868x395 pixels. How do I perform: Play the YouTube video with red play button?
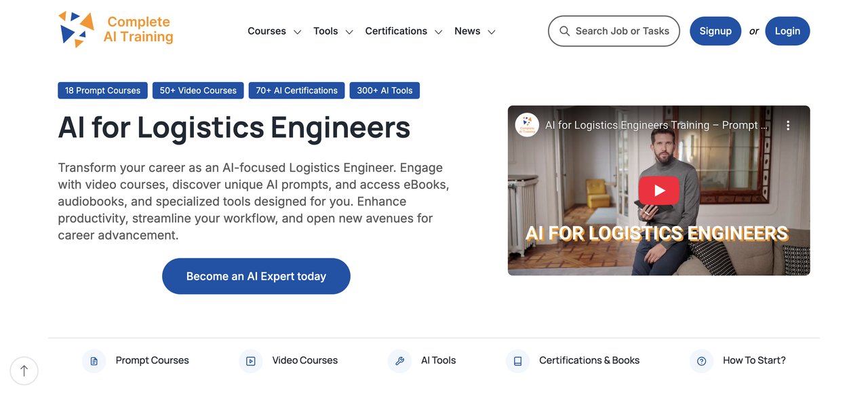(x=658, y=191)
